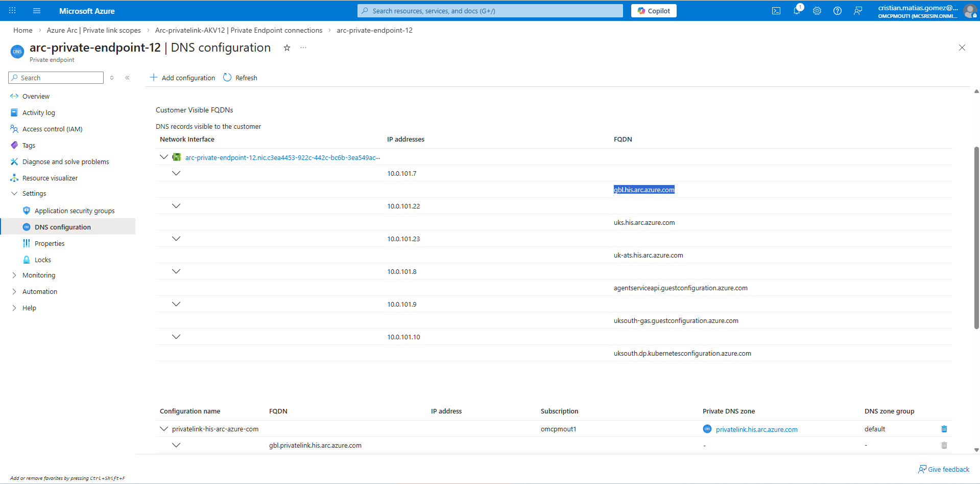
Task: Open Diagnose and solve problems
Action: [65, 162]
